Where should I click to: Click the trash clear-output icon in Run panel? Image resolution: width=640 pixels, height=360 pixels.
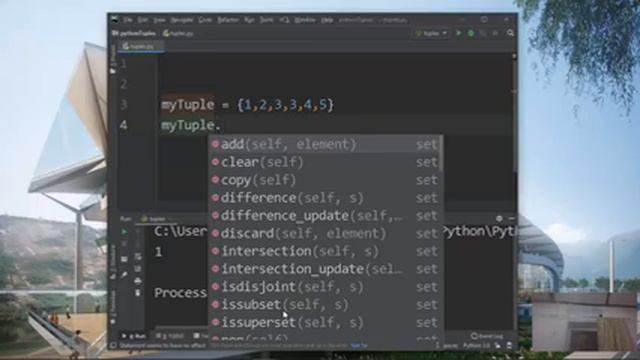(x=138, y=293)
